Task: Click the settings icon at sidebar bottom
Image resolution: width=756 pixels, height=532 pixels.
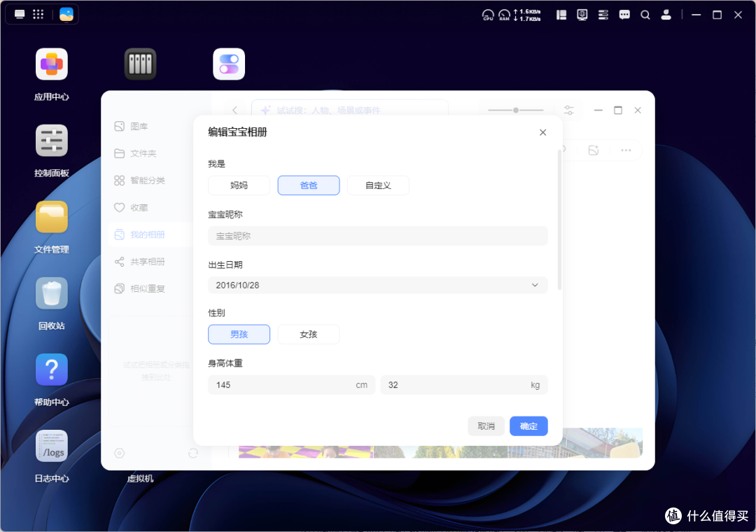Action: pos(120,454)
